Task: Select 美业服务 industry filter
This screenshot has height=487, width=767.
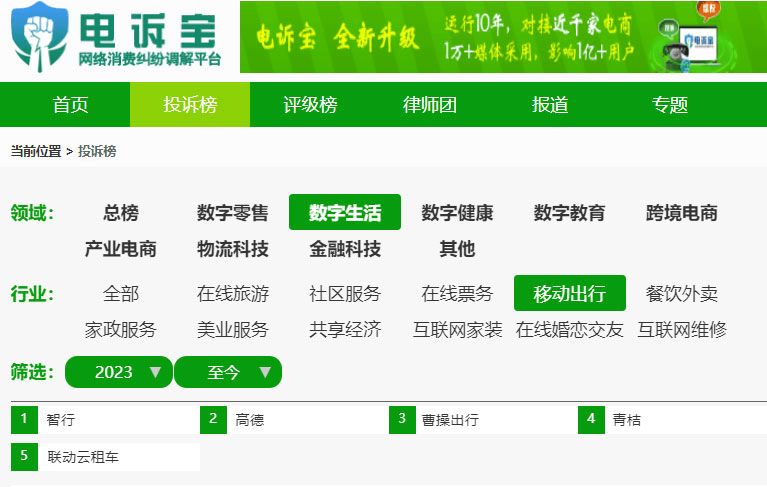Action: (233, 330)
